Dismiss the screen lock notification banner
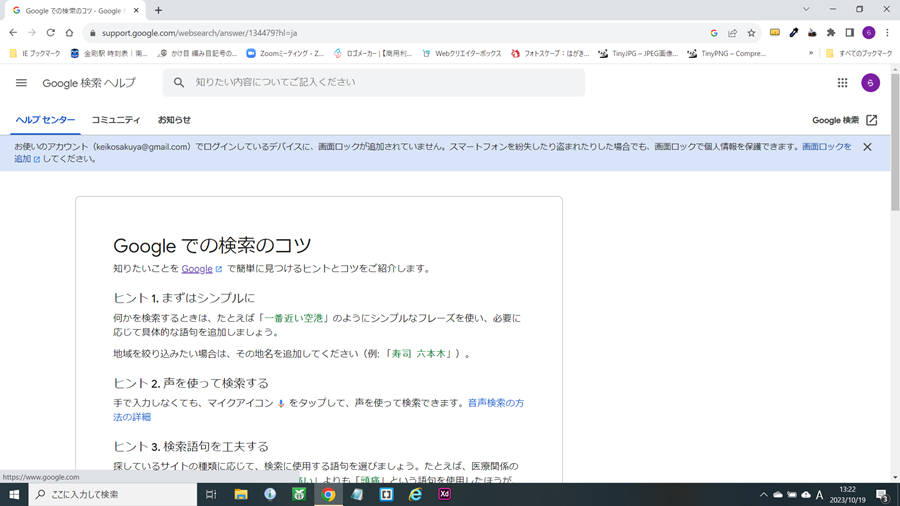The height and width of the screenshot is (506, 900). (x=867, y=147)
